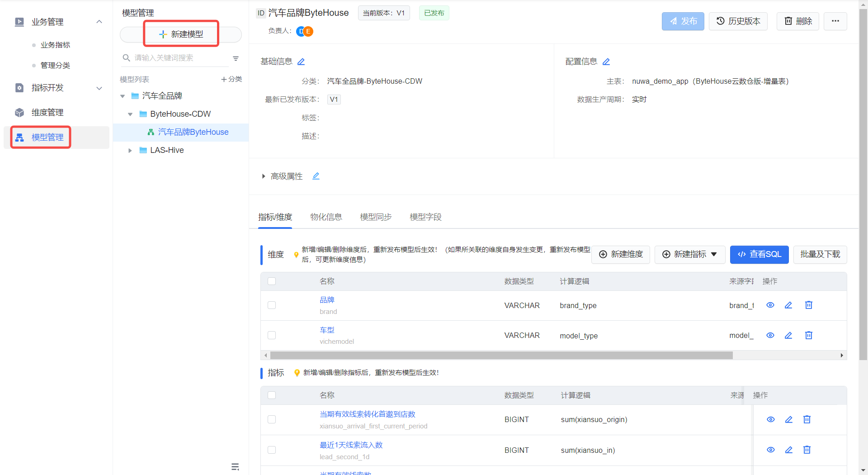868x475 pixels.
Task: Click the 模型管理 sidebar icon
Action: click(x=19, y=138)
